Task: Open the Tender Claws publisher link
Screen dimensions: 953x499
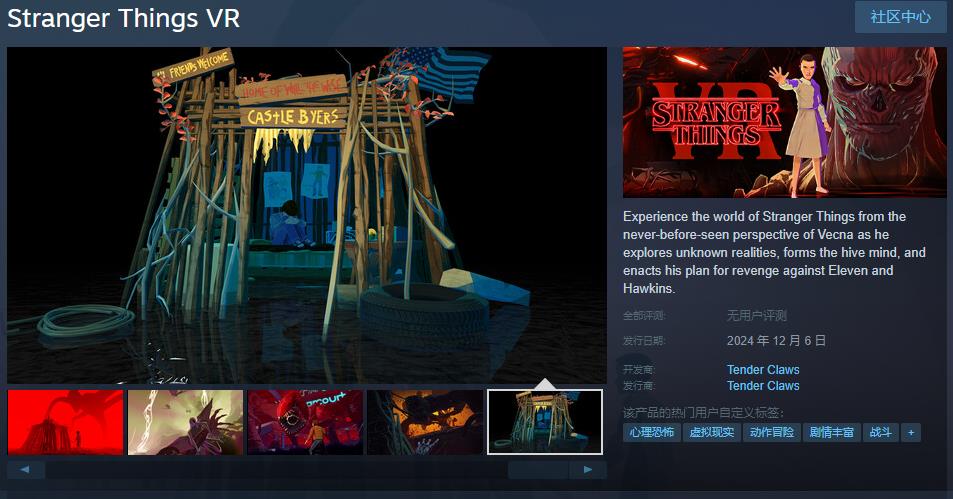Action: click(763, 386)
